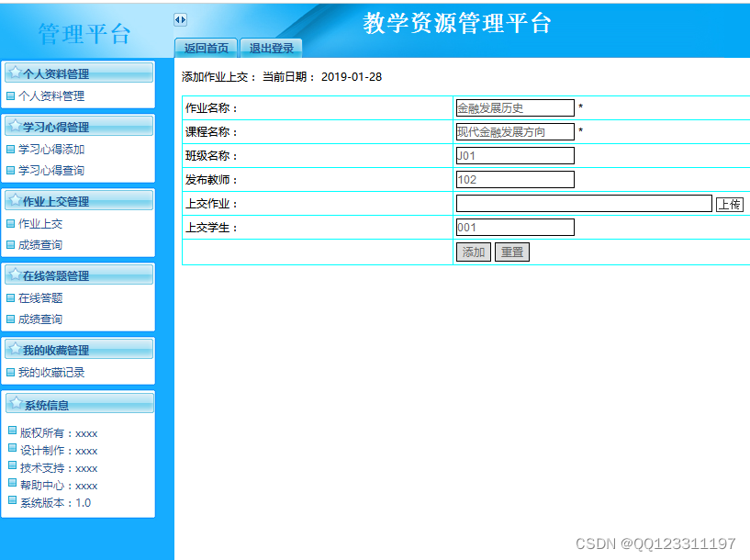Open 成绩查询 under 作业上交管理
The height and width of the screenshot is (560, 750).
(x=40, y=245)
